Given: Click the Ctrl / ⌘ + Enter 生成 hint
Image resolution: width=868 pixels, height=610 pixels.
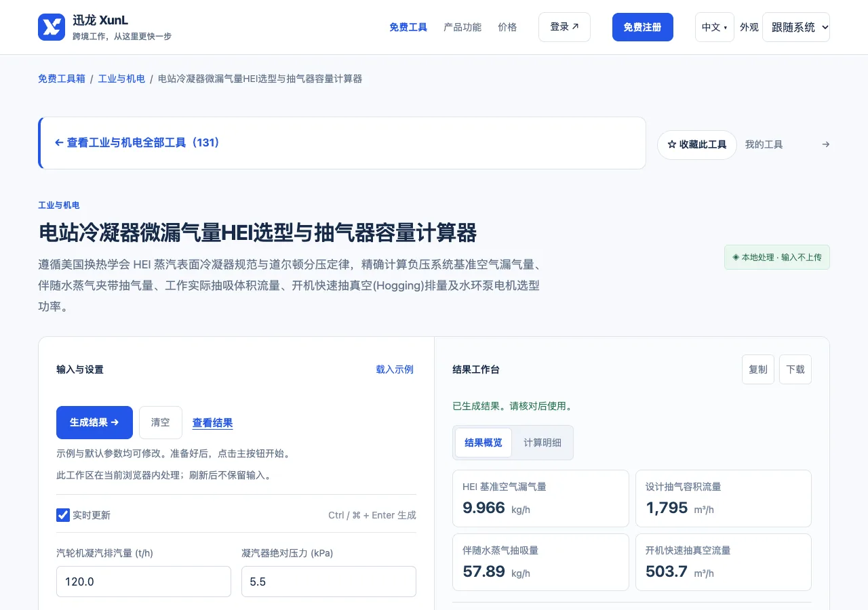Looking at the screenshot, I should [x=372, y=515].
